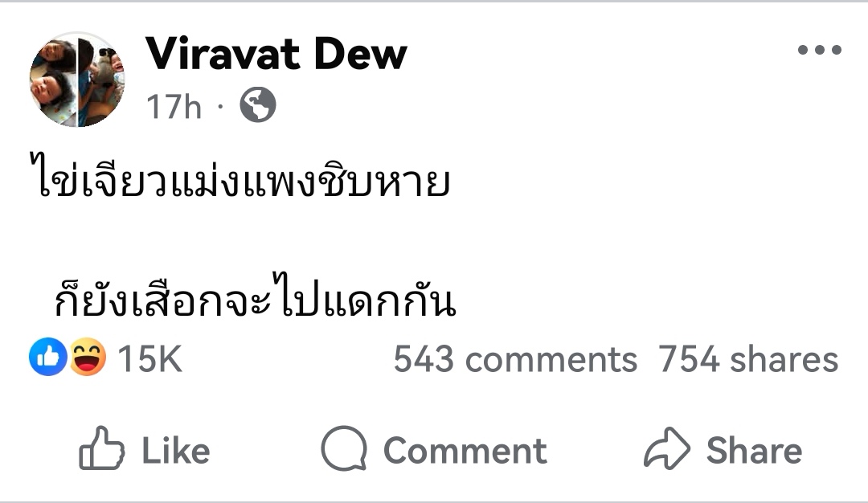Viewport: 868px width, 503px height.
Task: View the 543 comments
Action: click(514, 359)
